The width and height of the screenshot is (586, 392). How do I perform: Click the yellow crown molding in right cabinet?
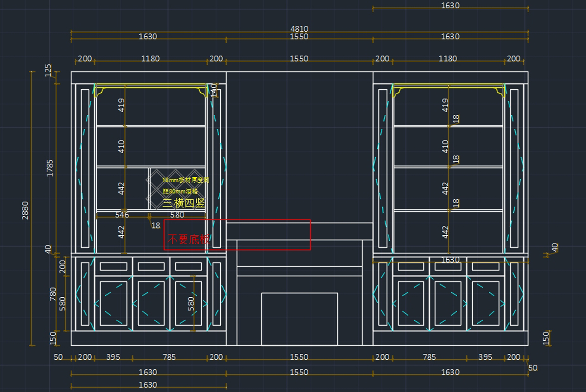click(448, 88)
